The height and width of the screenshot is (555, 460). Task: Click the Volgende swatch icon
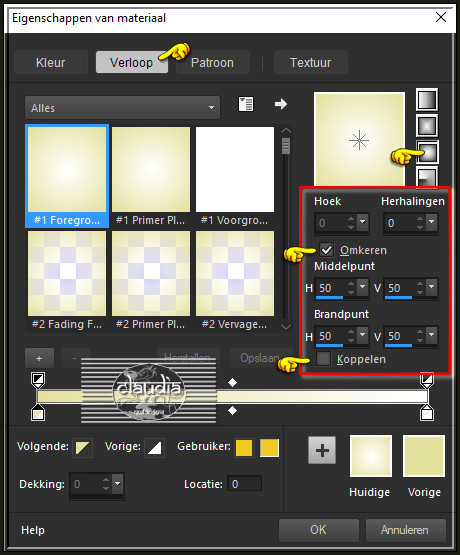point(82,448)
